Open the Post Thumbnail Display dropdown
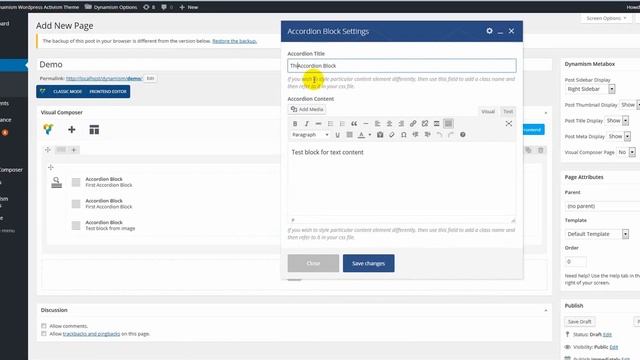 click(x=629, y=105)
